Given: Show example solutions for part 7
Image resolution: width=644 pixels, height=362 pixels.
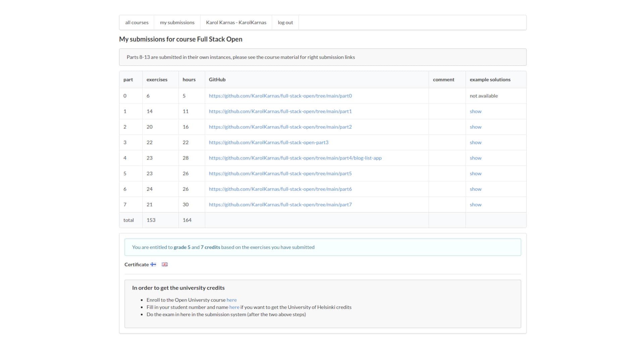Looking at the screenshot, I should tap(475, 204).
